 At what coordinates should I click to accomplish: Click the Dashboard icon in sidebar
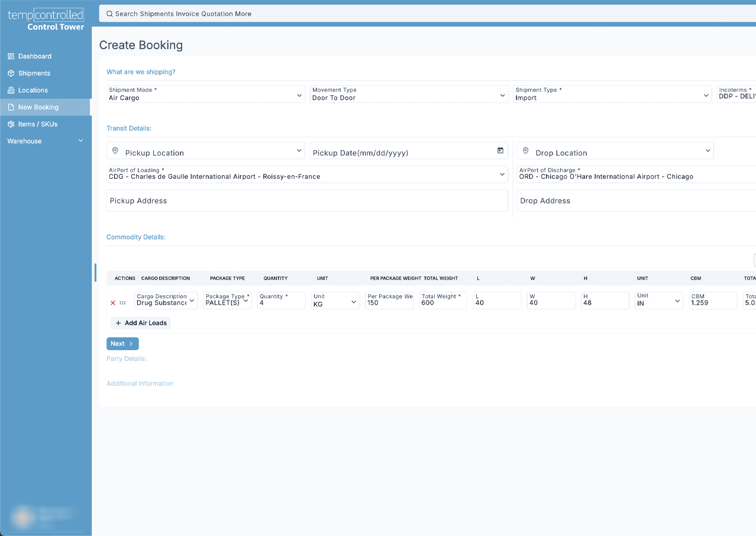(x=11, y=56)
